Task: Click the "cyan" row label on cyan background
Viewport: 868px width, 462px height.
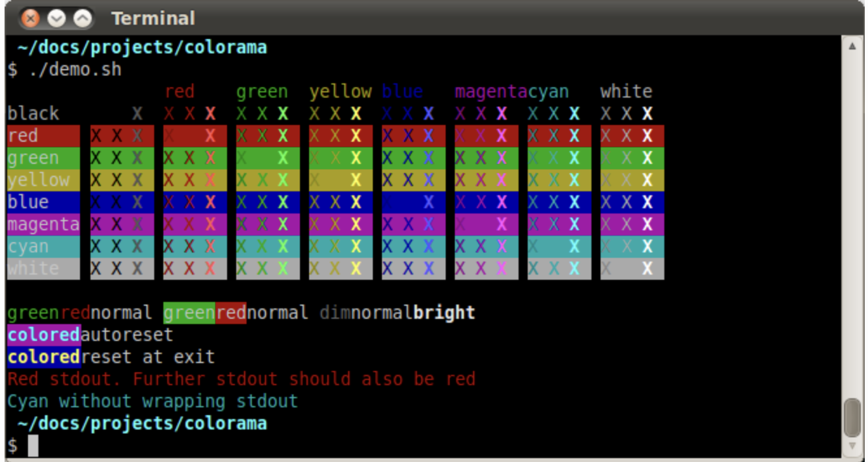Action: 28,246
